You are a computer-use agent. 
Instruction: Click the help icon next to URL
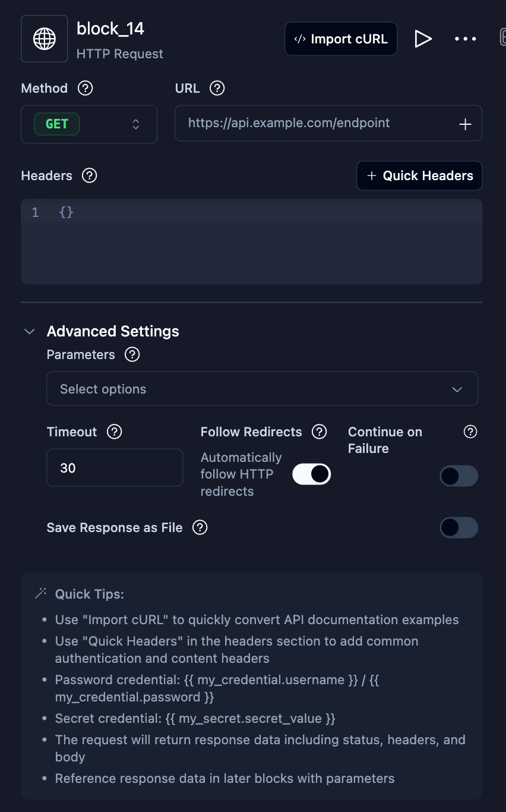pyautogui.click(x=217, y=89)
